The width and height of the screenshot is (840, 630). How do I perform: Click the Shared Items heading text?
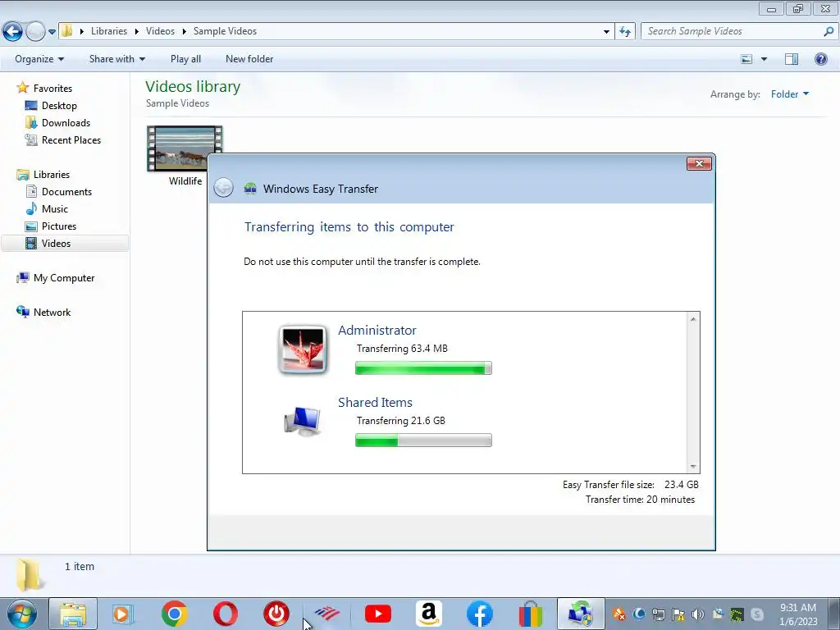click(x=375, y=402)
